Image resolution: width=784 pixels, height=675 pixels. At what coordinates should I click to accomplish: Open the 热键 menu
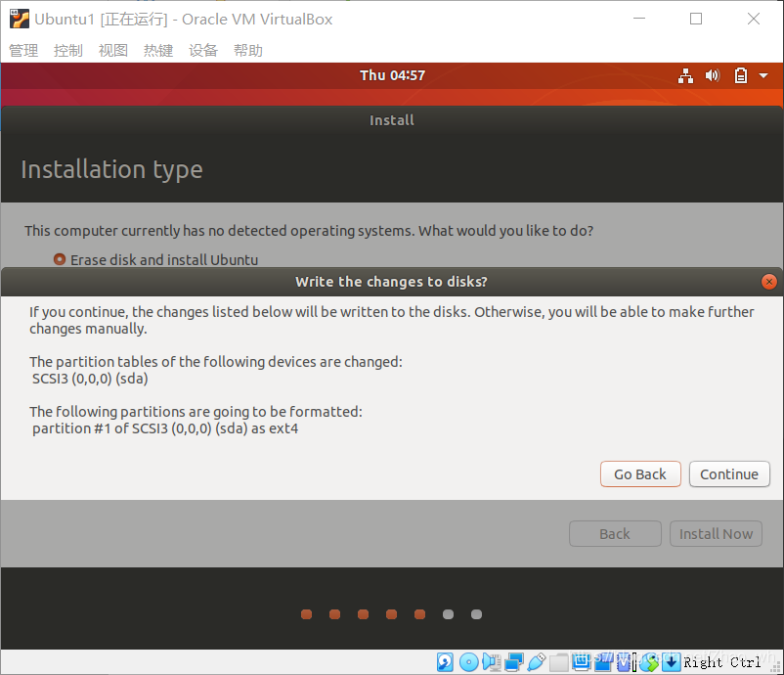pos(158,51)
